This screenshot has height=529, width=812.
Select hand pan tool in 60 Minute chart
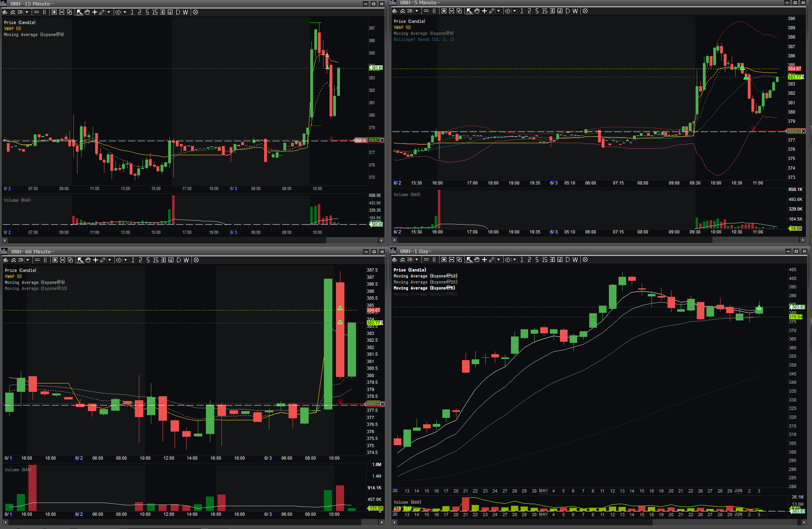coord(88,260)
